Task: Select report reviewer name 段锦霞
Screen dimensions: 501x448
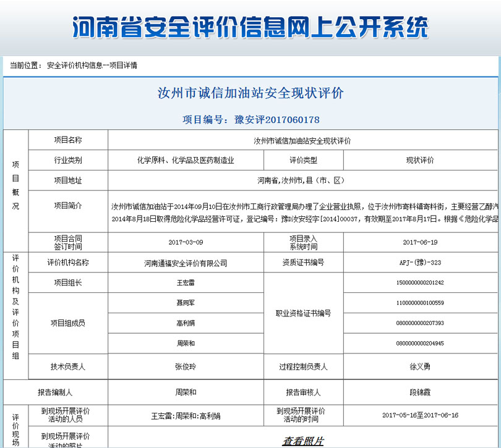Action: point(420,392)
